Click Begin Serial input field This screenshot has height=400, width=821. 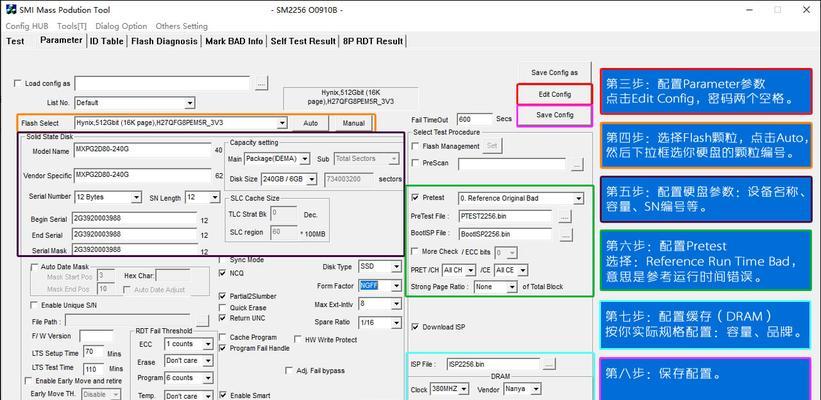coord(135,219)
